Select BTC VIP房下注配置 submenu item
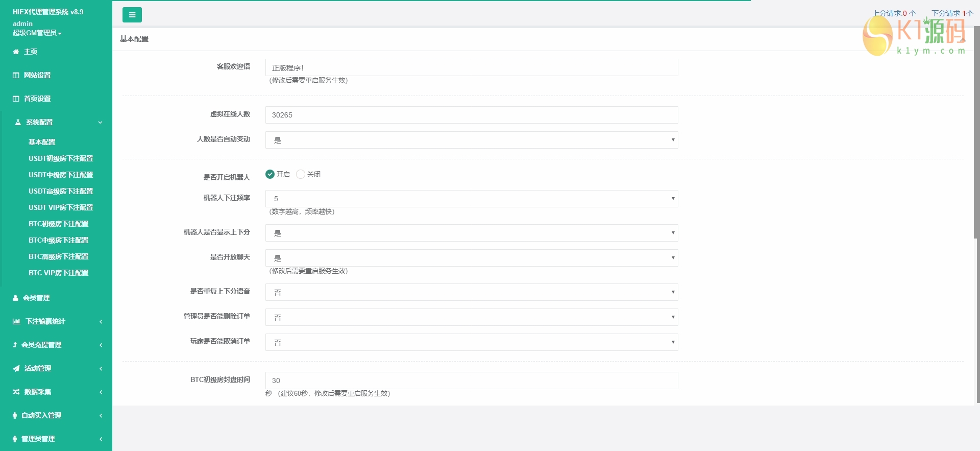 click(59, 273)
